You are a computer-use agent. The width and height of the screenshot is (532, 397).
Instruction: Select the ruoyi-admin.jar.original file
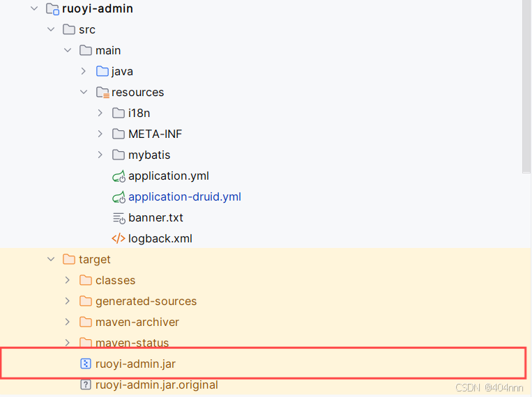pyautogui.click(x=157, y=384)
